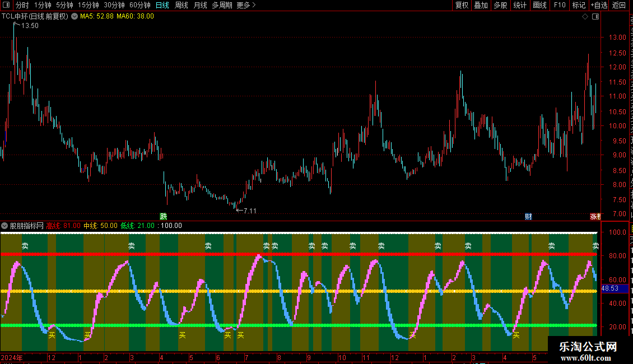The width and height of the screenshot is (633, 364).
Task: Click month 11 on the time axis
Action: (366, 357)
